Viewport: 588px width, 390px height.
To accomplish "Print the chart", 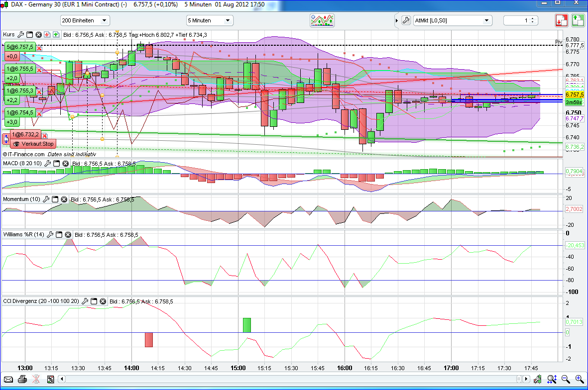I will [x=22, y=380].
